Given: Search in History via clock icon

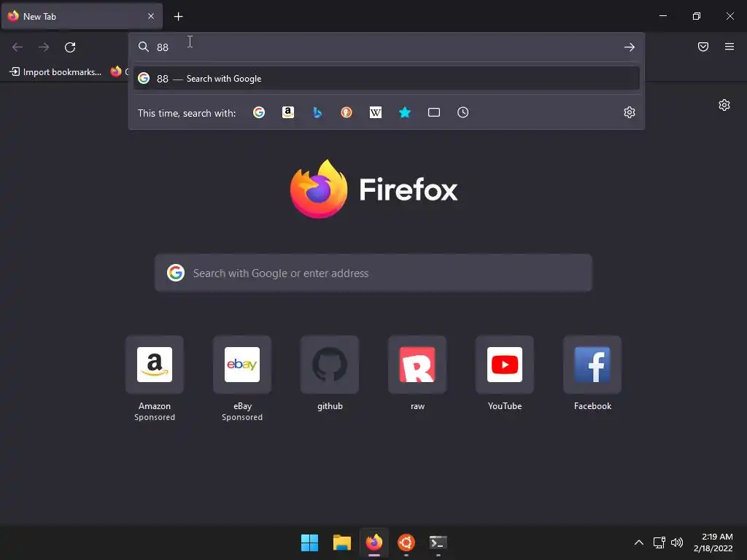Looking at the screenshot, I should [462, 112].
